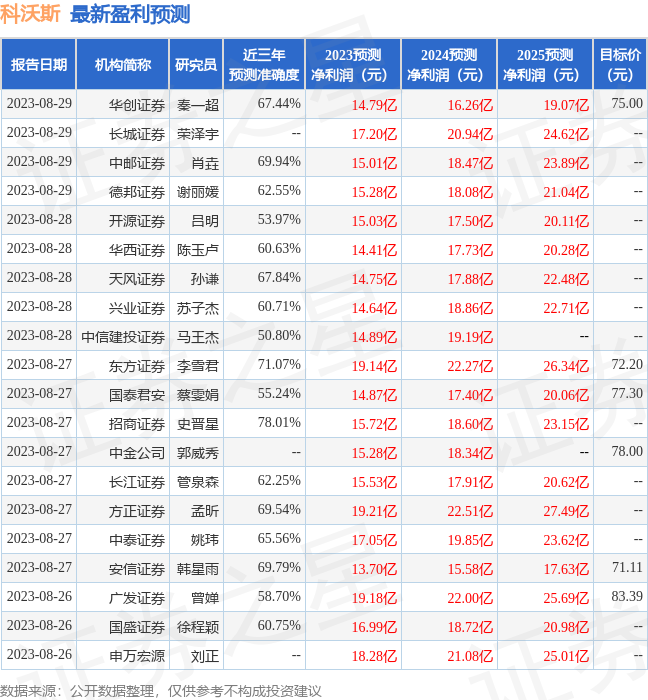Screen dimensions: 648x700
Task: Click the 报告日期 column header
Action: coord(39,64)
